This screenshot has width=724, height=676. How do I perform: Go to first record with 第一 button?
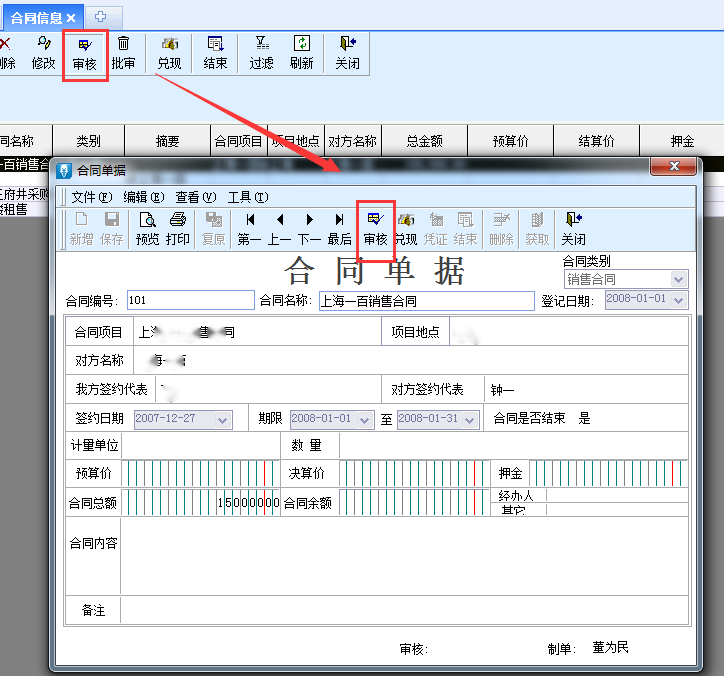pos(249,228)
